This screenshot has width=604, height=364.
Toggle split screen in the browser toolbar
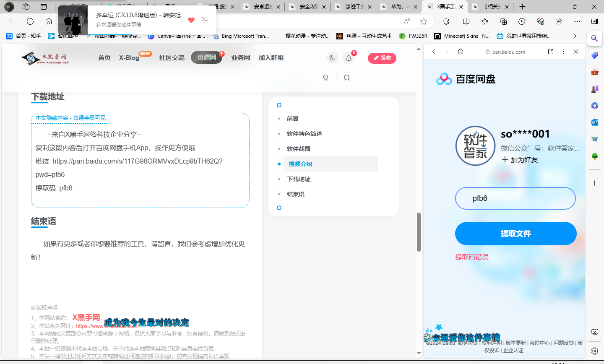click(x=466, y=21)
